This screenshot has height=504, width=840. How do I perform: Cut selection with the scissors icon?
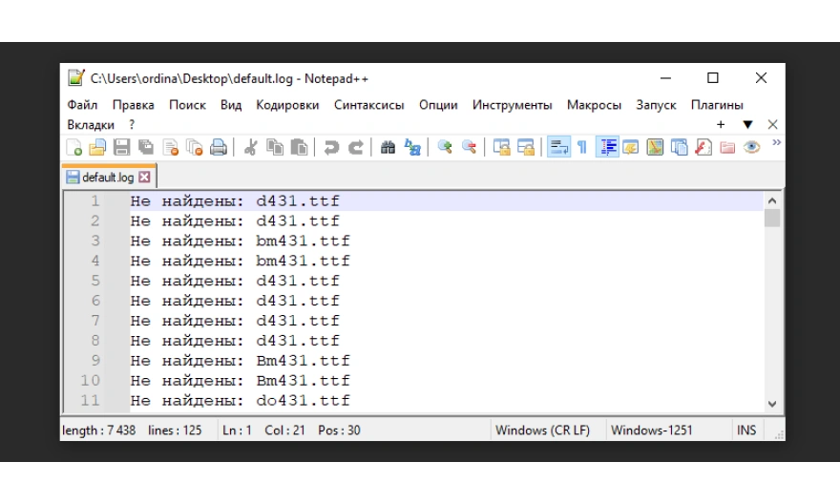(250, 147)
